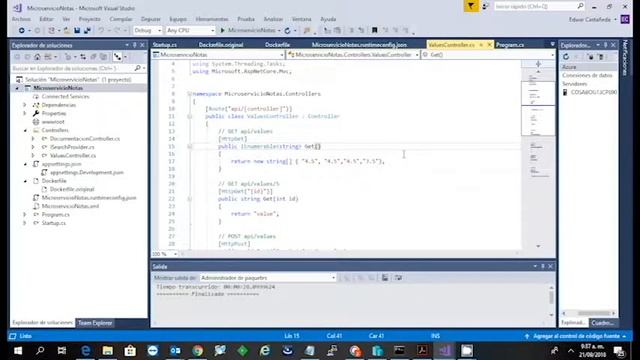This screenshot has height=360, width=640.
Task: Open the Edwar Castañeda account menu
Action: click(x=593, y=20)
